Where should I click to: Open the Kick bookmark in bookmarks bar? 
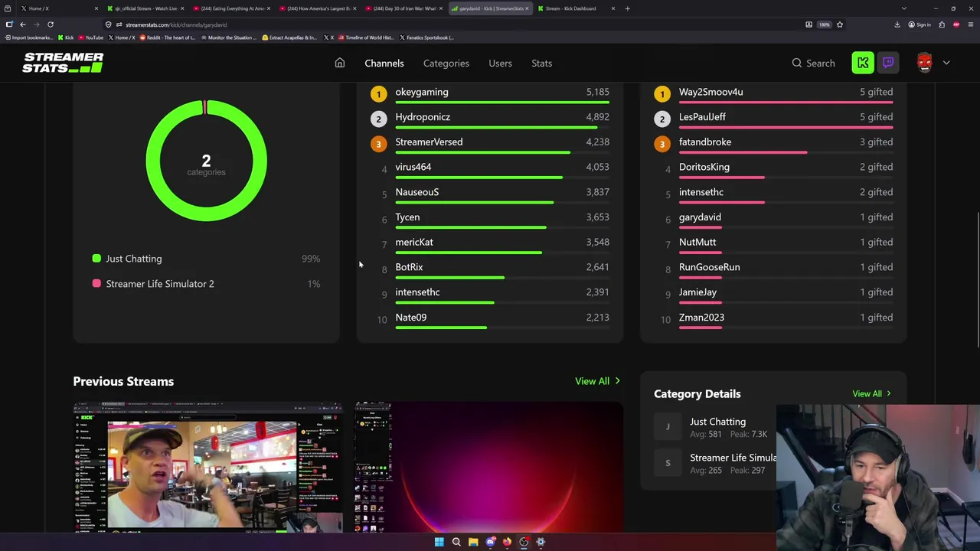tap(66, 37)
